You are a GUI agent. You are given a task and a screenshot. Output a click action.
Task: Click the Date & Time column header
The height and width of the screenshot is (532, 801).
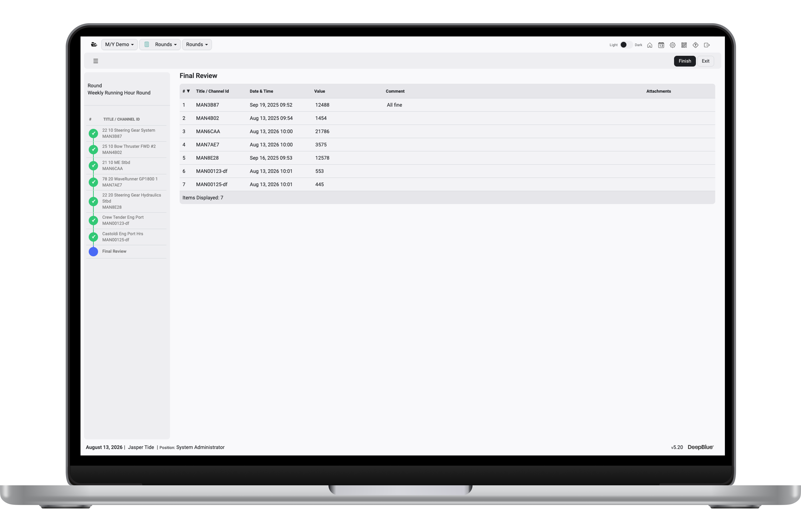pos(262,91)
